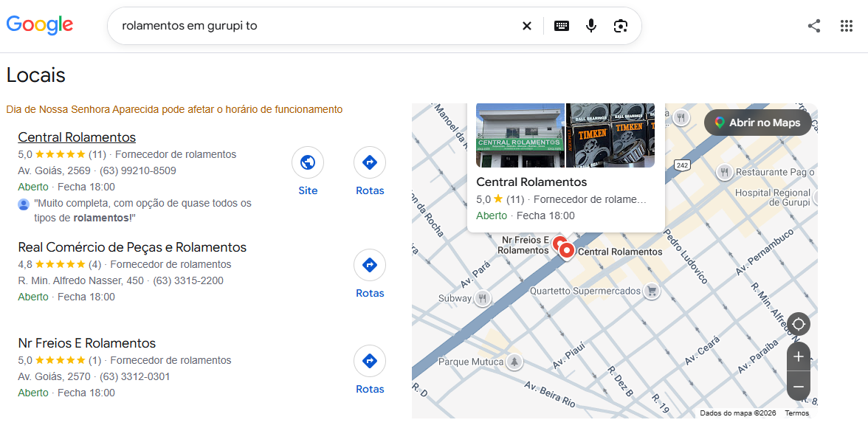
Task: Click the Google logo
Action: 40,25
